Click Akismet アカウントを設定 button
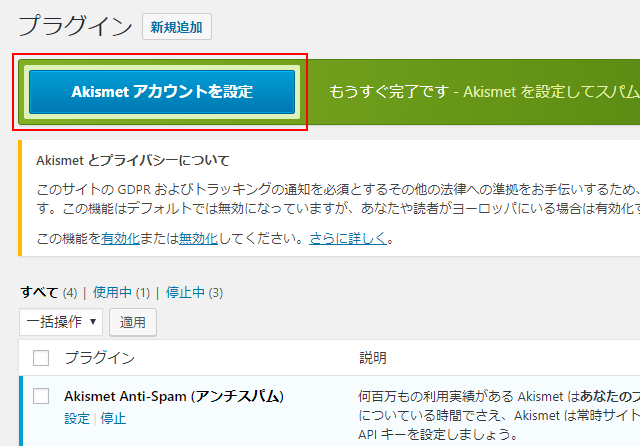This screenshot has width=640, height=446. pyautogui.click(x=162, y=92)
